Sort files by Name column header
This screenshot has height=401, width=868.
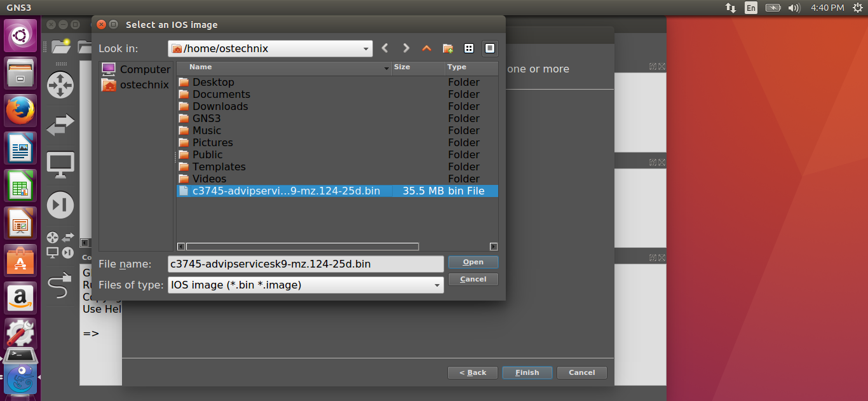point(283,67)
